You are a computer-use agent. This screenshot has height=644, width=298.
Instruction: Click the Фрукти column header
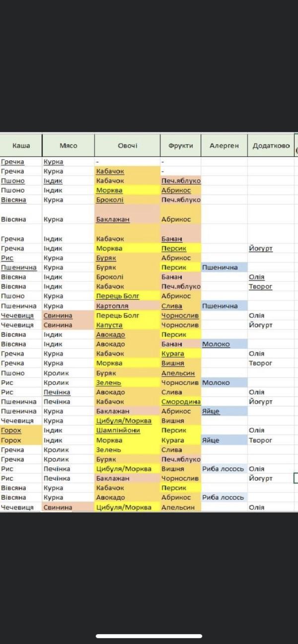tap(181, 146)
